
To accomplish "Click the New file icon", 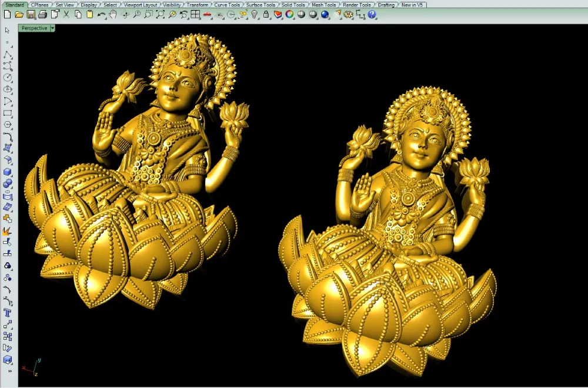I will pyautogui.click(x=7, y=15).
